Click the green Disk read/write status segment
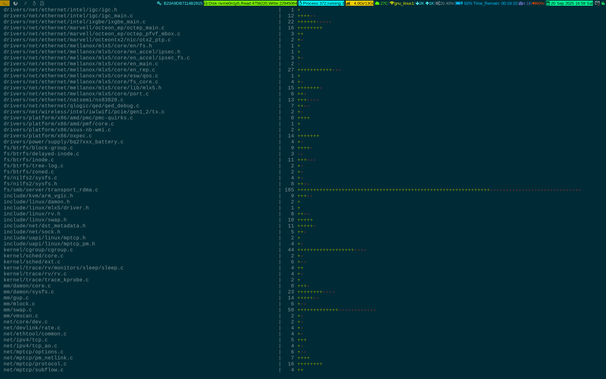Viewport: 606px width, 379px height. coord(250,3)
